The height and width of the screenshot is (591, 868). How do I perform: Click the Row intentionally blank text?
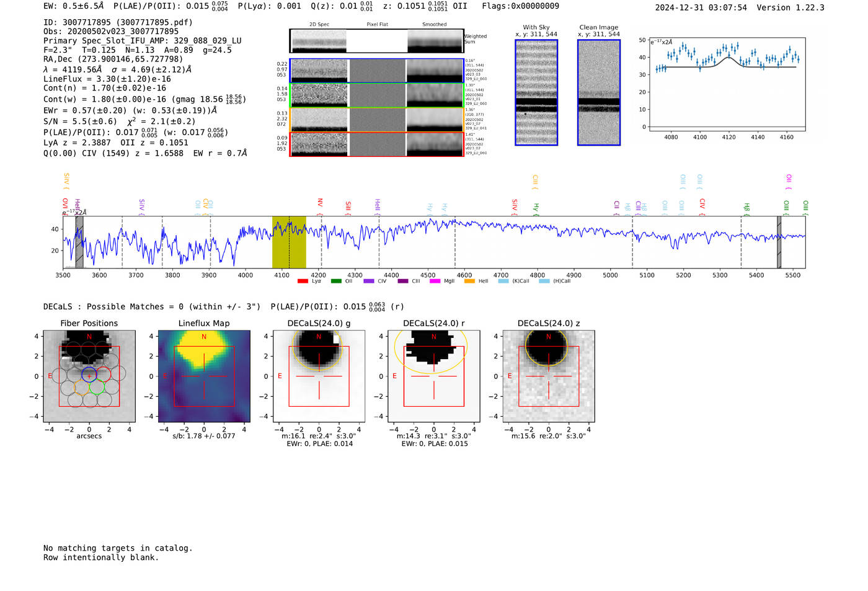pos(101,558)
